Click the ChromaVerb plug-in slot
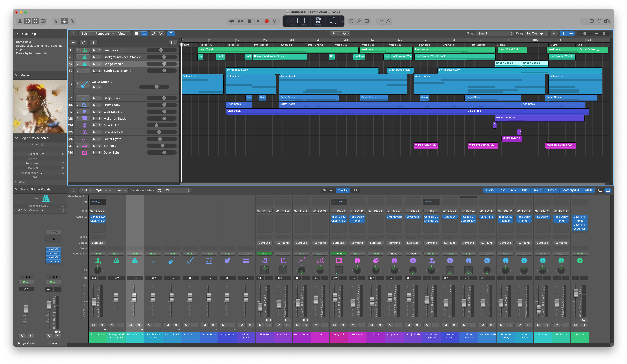627x364 pixels. [394, 217]
